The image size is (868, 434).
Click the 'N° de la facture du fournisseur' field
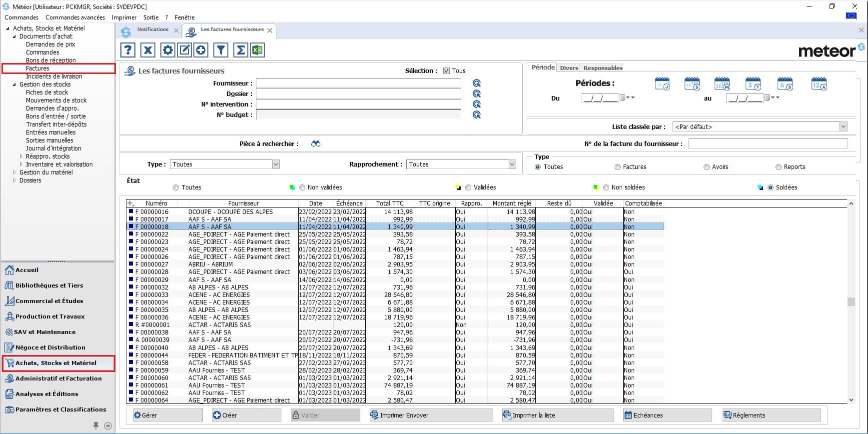[768, 144]
